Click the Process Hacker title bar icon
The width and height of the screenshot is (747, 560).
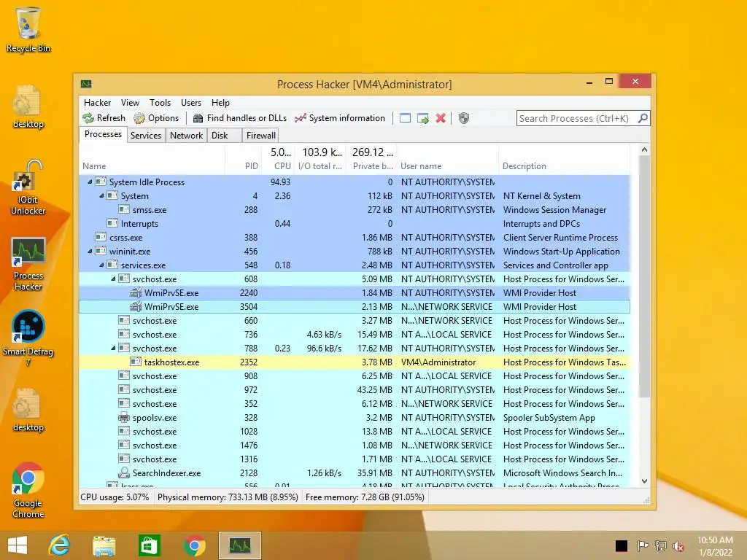[86, 85]
